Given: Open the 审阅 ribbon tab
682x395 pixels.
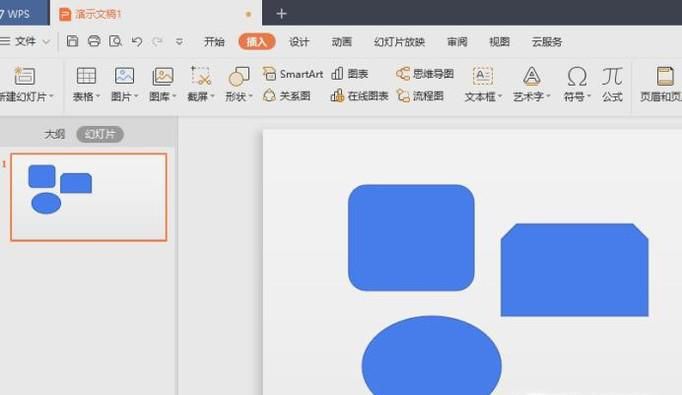Looking at the screenshot, I should pos(457,42).
